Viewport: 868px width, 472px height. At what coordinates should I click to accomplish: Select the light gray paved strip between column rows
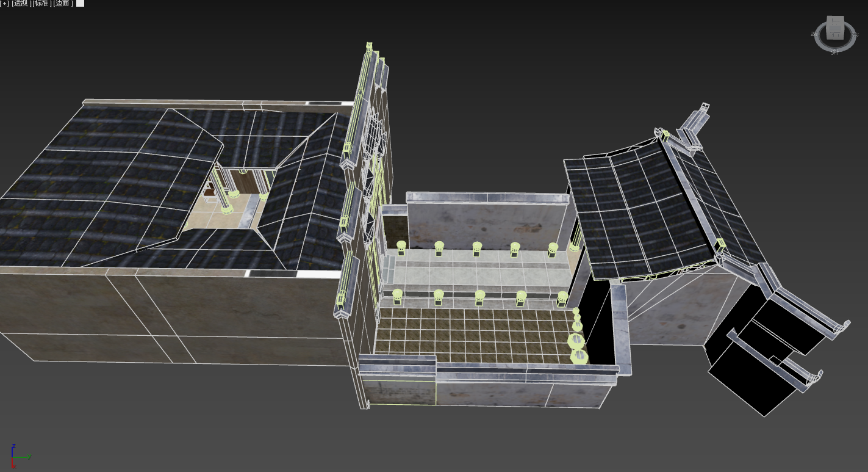tap(476, 275)
